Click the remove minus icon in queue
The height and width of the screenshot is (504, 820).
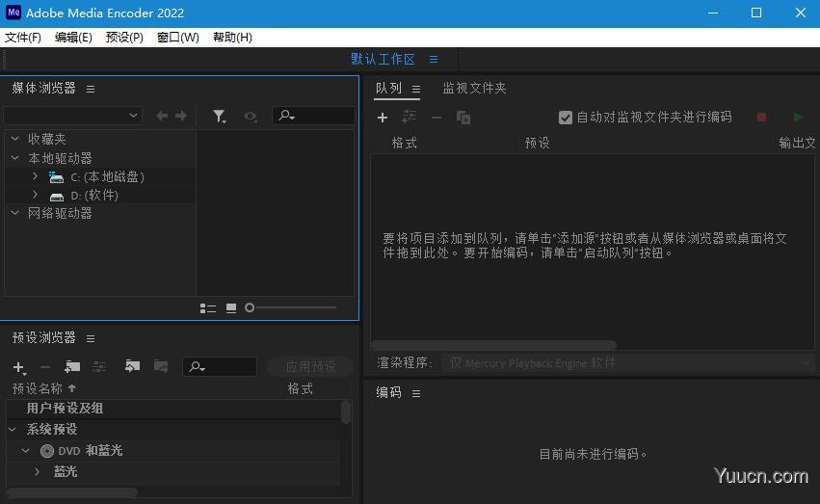pos(436,118)
